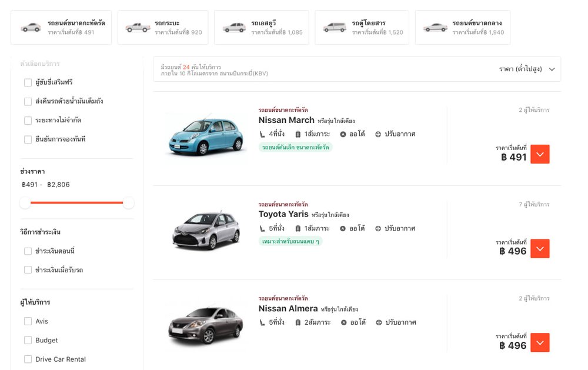Enable the ระยะทางไม่จำกัด unlimited mileage checkbox
This screenshot has width=588, height=370.
pyautogui.click(x=28, y=121)
